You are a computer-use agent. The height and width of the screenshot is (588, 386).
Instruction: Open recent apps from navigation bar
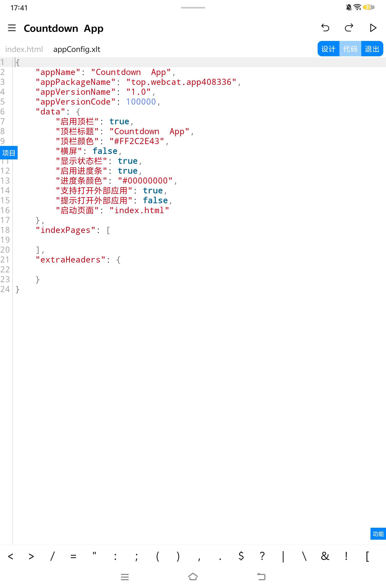pyautogui.click(x=125, y=577)
